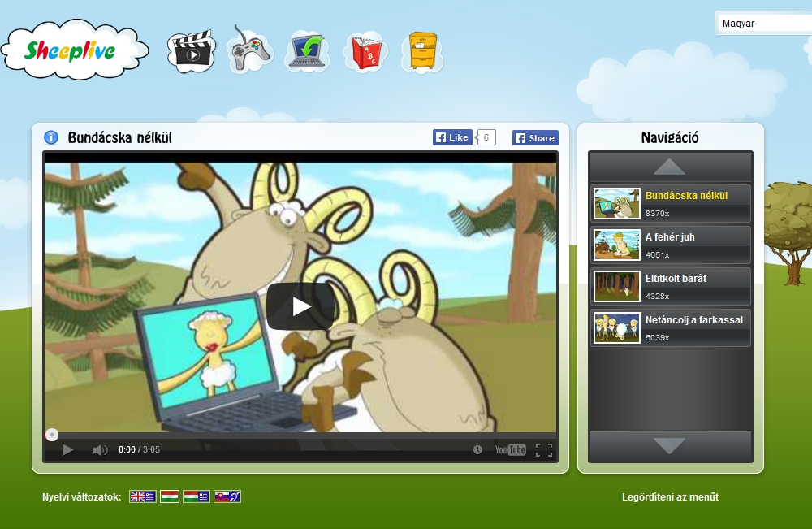Click the Facebook Like button

[452, 137]
